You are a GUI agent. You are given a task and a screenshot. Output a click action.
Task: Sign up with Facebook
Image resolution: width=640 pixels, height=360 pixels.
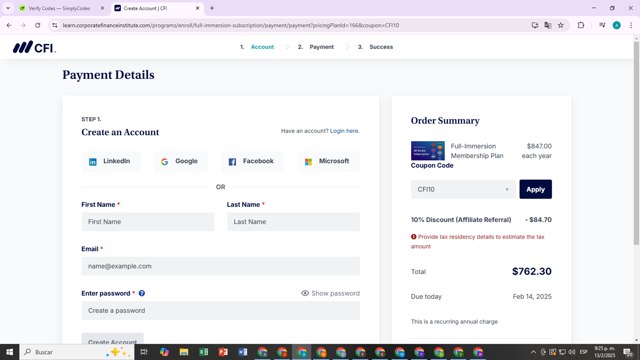[x=252, y=161]
